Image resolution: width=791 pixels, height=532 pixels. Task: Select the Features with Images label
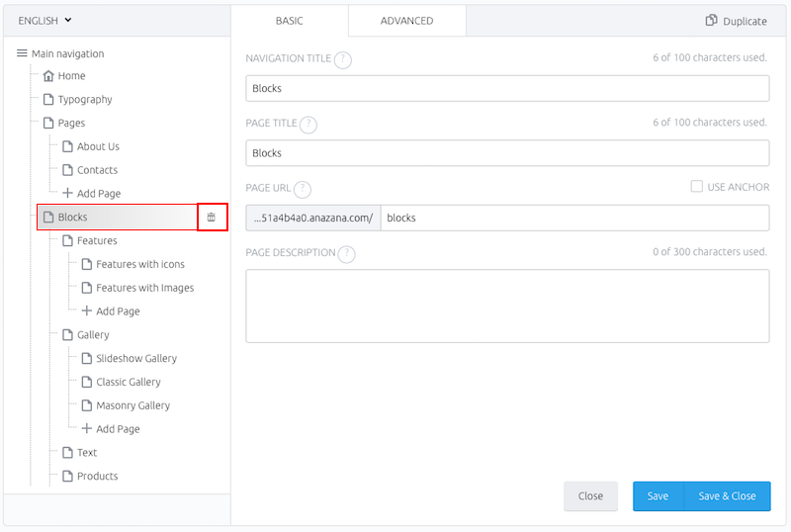coord(145,288)
